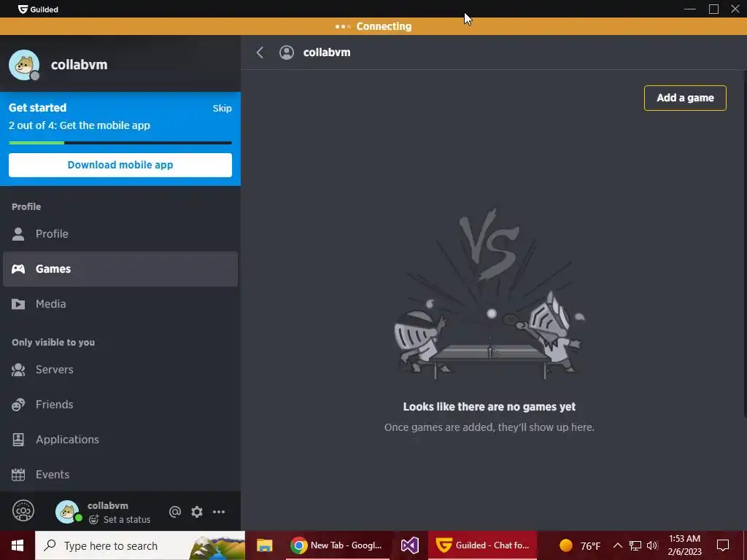Open the Windows Start menu
This screenshot has width=747, height=560.
pos(18,545)
